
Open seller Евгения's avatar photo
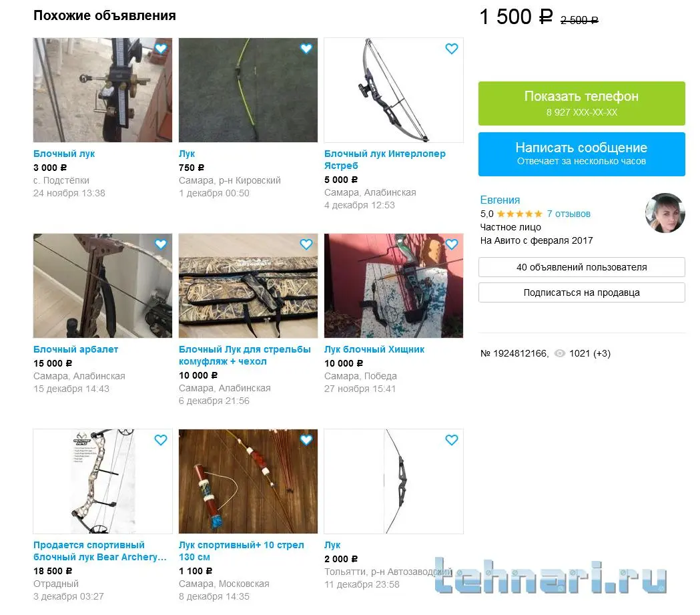click(x=665, y=213)
